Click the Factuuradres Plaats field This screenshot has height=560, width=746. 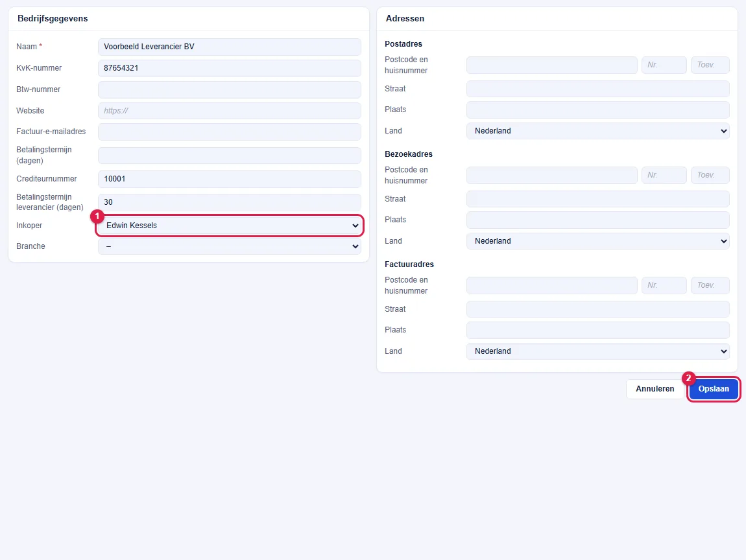point(597,331)
